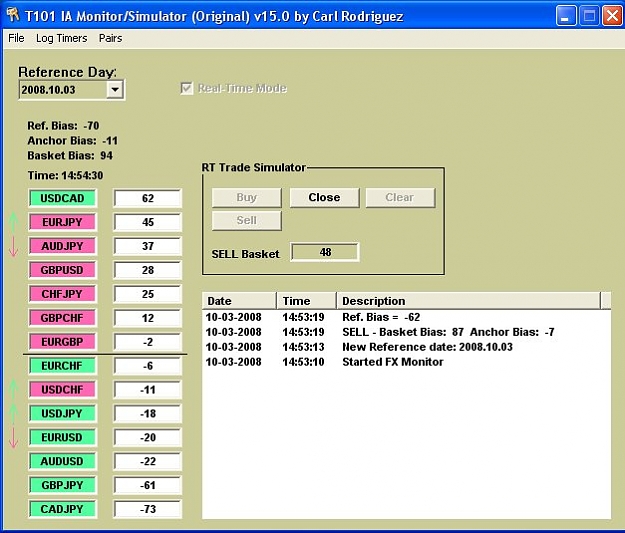Click the GBPUSD value box 28
Image resolution: width=625 pixels, height=533 pixels.
[x=147, y=270]
